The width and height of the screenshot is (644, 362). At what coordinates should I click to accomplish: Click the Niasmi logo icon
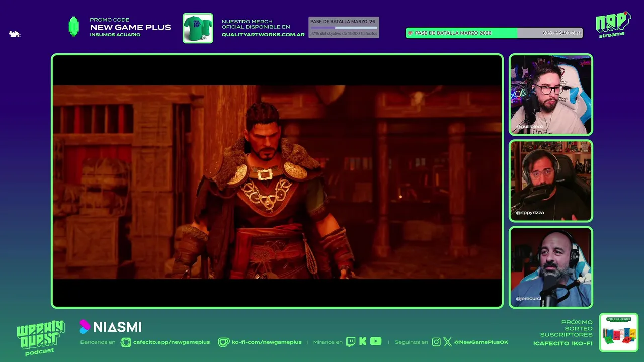[x=85, y=327]
